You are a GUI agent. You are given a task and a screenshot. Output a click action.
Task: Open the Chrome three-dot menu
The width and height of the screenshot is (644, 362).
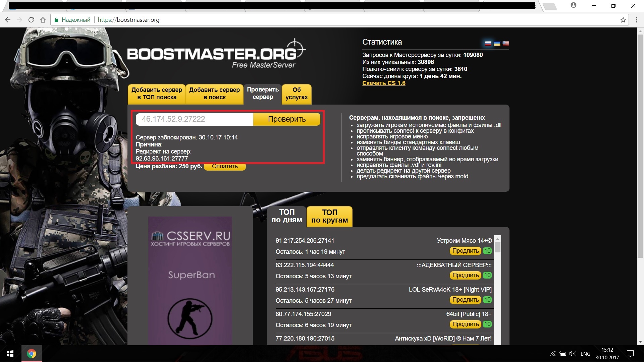tap(636, 20)
